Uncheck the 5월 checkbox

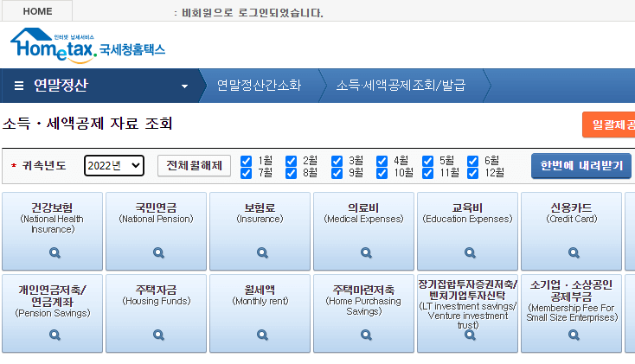tap(427, 161)
